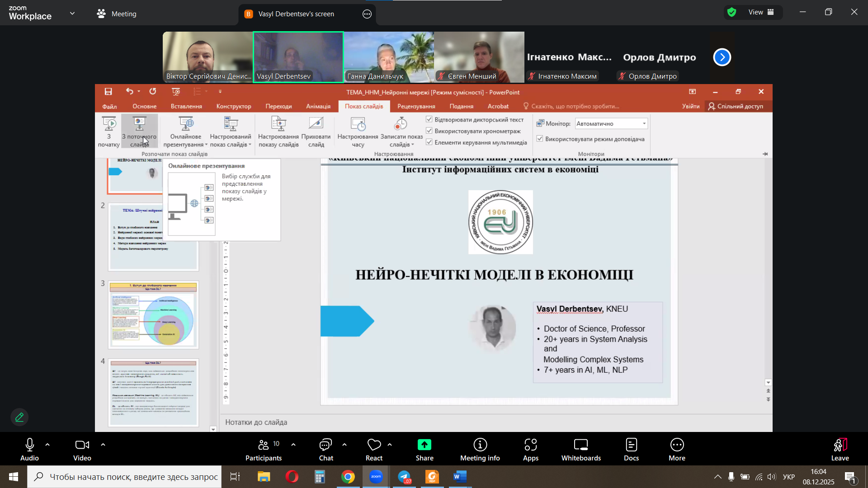Image resolution: width=868 pixels, height=488 pixels.
Task: Click the green Share screen icon
Action: pyautogui.click(x=424, y=445)
